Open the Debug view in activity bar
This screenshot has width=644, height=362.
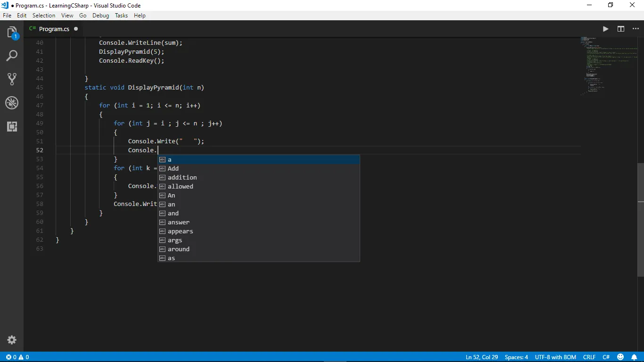12,102
